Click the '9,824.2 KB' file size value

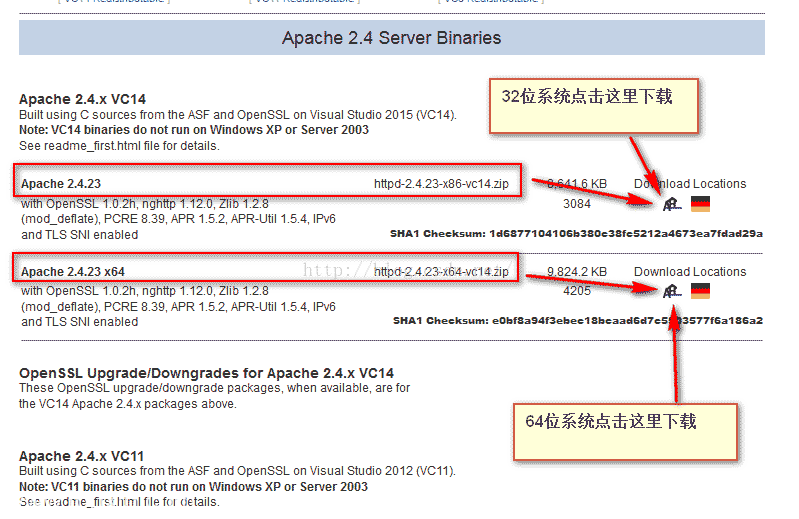tap(577, 272)
